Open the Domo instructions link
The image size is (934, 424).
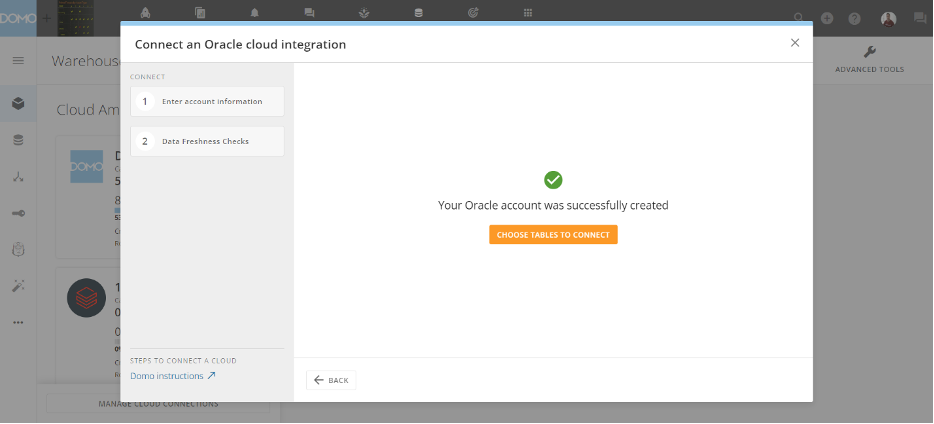tap(173, 376)
